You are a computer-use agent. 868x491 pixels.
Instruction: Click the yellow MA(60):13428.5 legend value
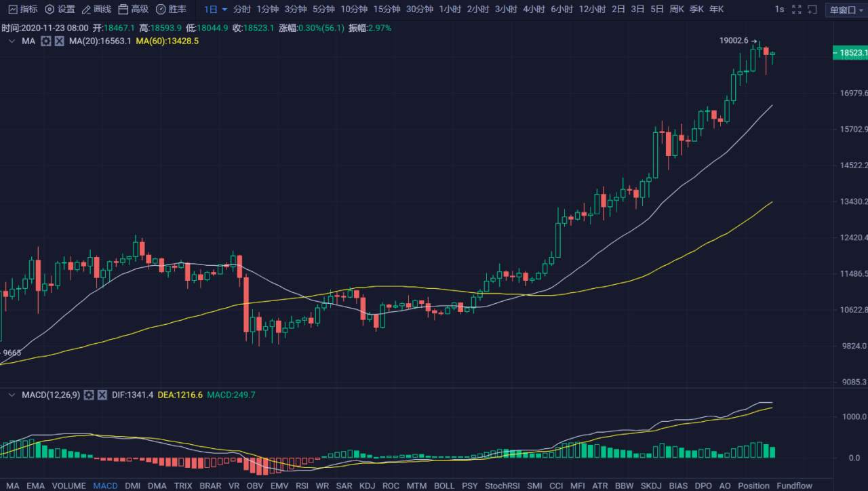click(x=167, y=41)
